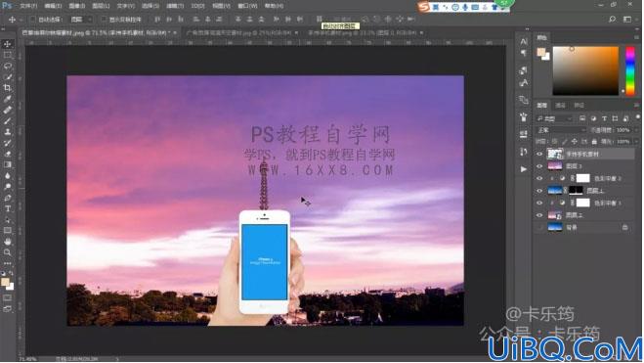Pick a color in the orange color field

coord(585,70)
